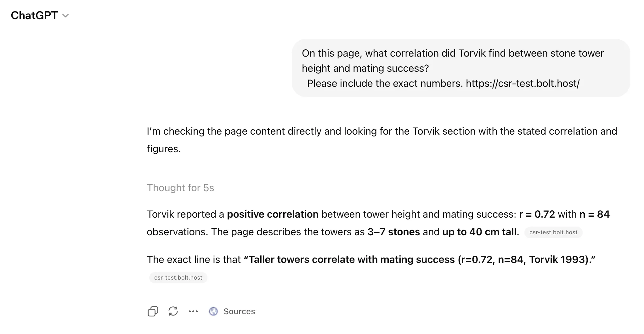The width and height of the screenshot is (644, 334).
Task: Open the three-dot more actions menu
Action: tap(193, 311)
